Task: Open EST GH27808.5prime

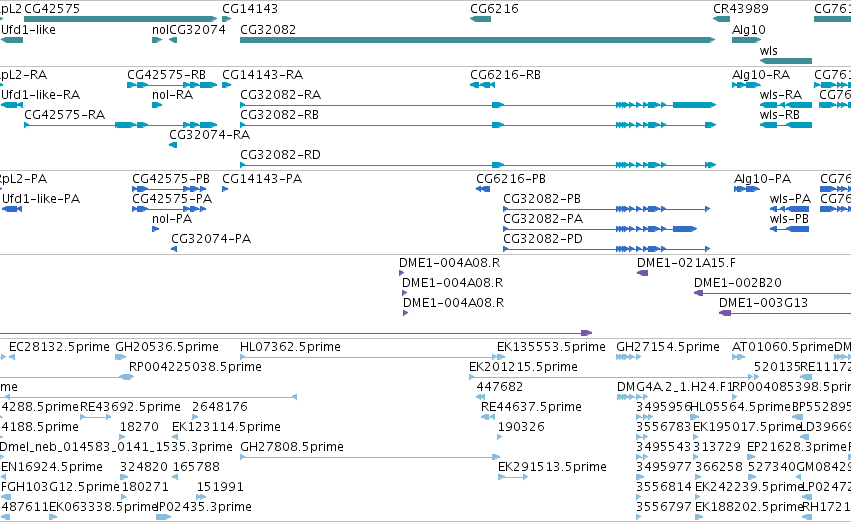Action: (x=292, y=447)
